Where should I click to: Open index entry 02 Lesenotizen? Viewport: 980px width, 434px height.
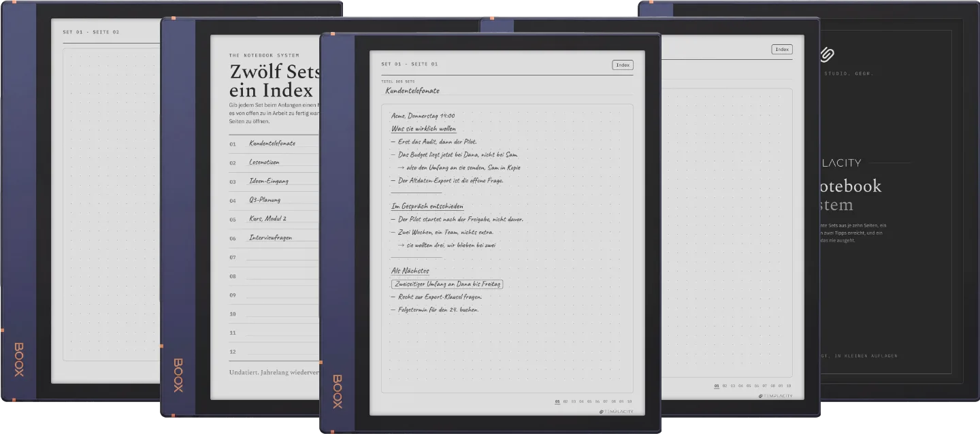(274, 163)
